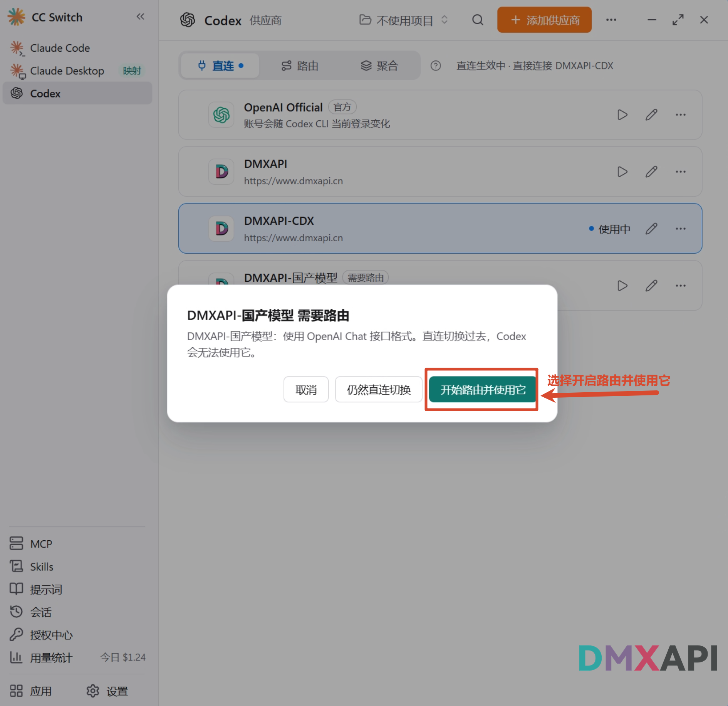Open 会话 history in the sidebar
The height and width of the screenshot is (706, 728).
click(x=77, y=612)
